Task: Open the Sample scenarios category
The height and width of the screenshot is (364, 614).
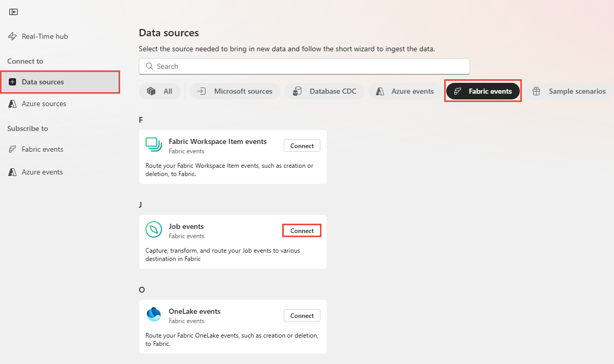Action: pyautogui.click(x=569, y=91)
